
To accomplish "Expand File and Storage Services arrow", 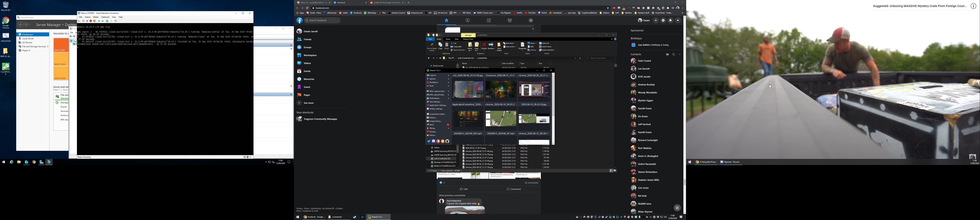I will 48,47.
